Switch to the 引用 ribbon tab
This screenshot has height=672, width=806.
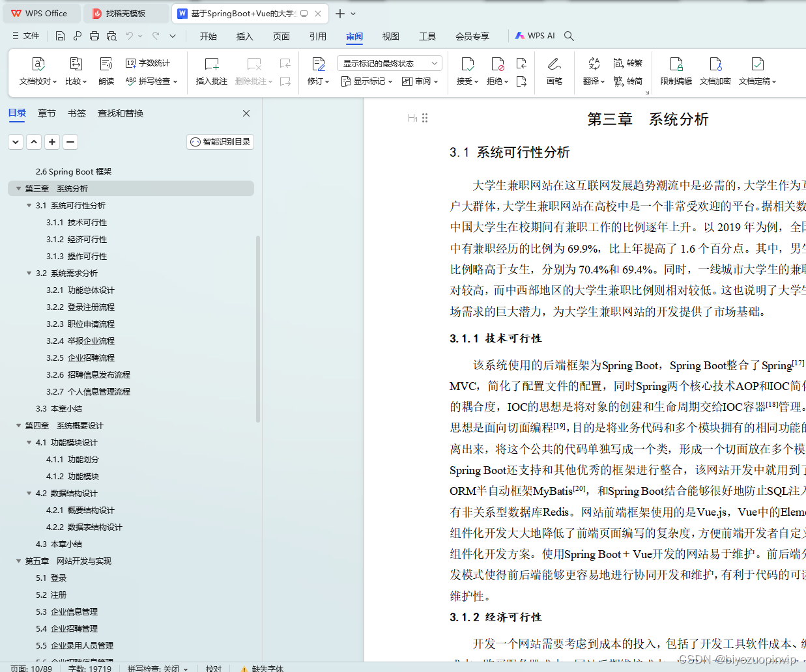[318, 36]
